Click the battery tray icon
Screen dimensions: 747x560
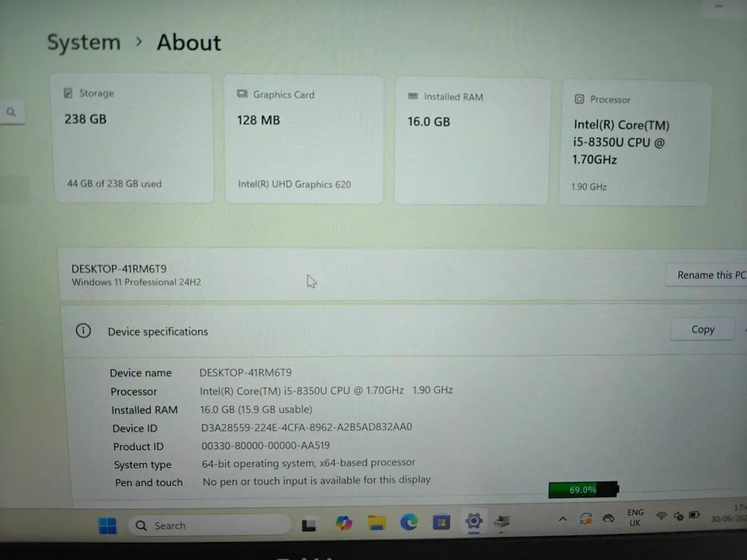coord(695,516)
